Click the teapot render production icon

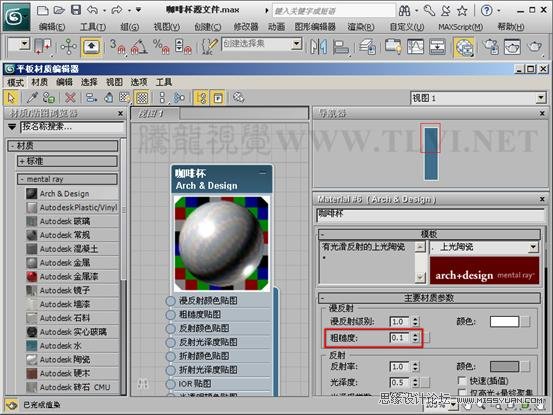click(x=535, y=47)
